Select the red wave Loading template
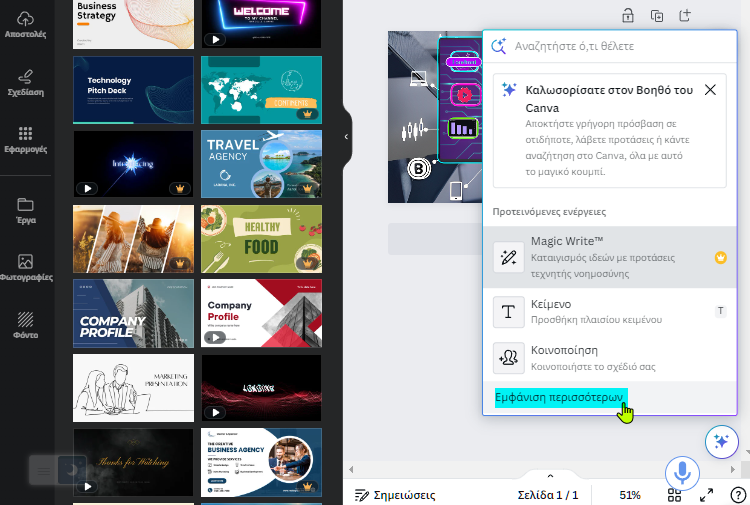Screen dimensions: 750x505 (x=261, y=388)
